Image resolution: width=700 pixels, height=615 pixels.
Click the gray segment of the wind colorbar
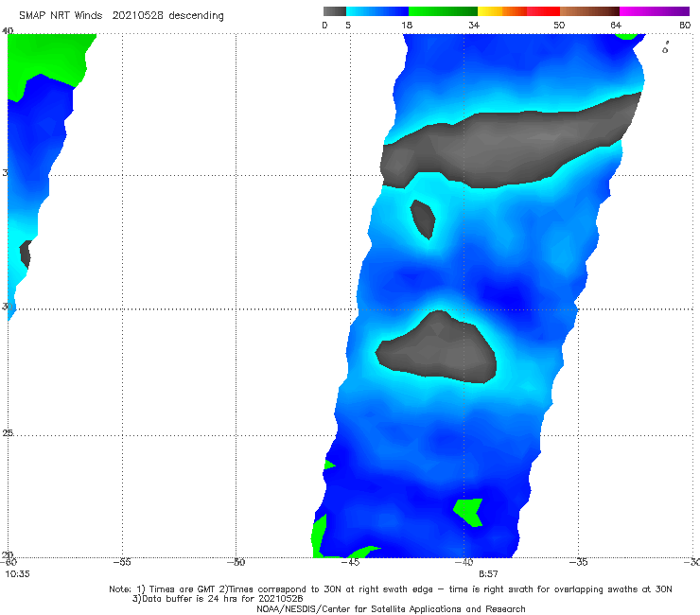pyautogui.click(x=334, y=11)
